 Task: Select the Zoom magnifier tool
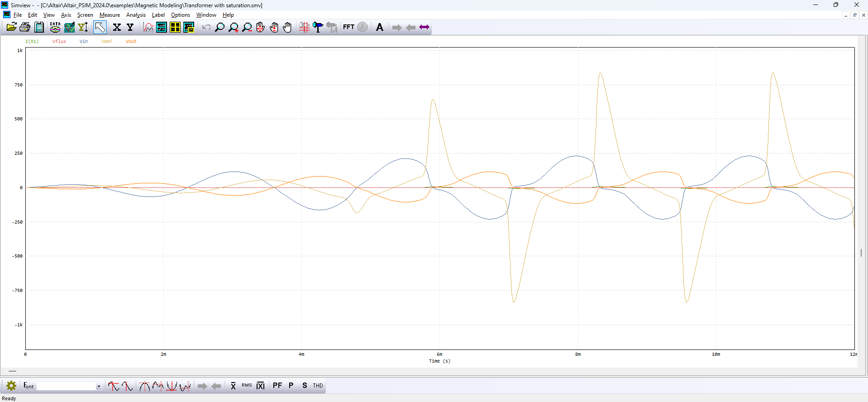219,28
